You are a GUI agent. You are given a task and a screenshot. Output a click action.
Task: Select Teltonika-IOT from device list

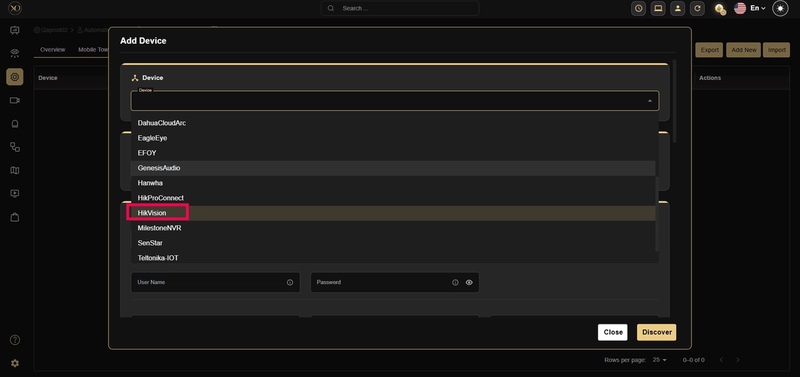tap(393, 258)
